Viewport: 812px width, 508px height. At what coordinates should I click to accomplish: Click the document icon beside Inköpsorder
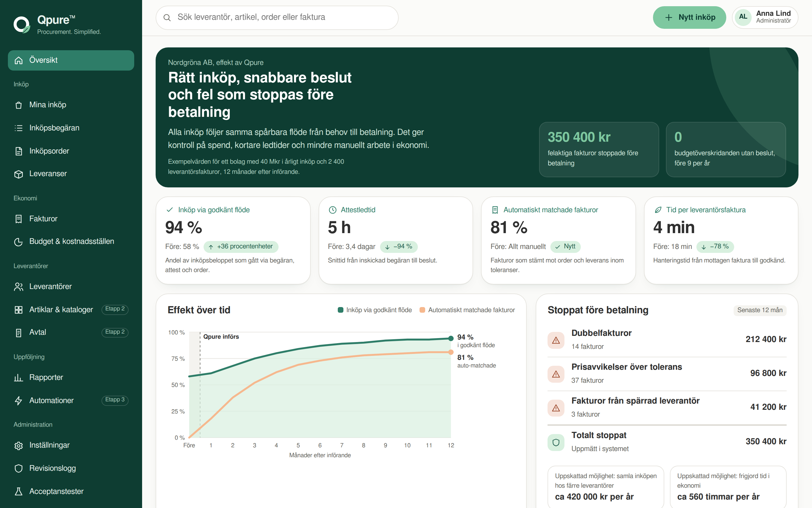click(19, 151)
